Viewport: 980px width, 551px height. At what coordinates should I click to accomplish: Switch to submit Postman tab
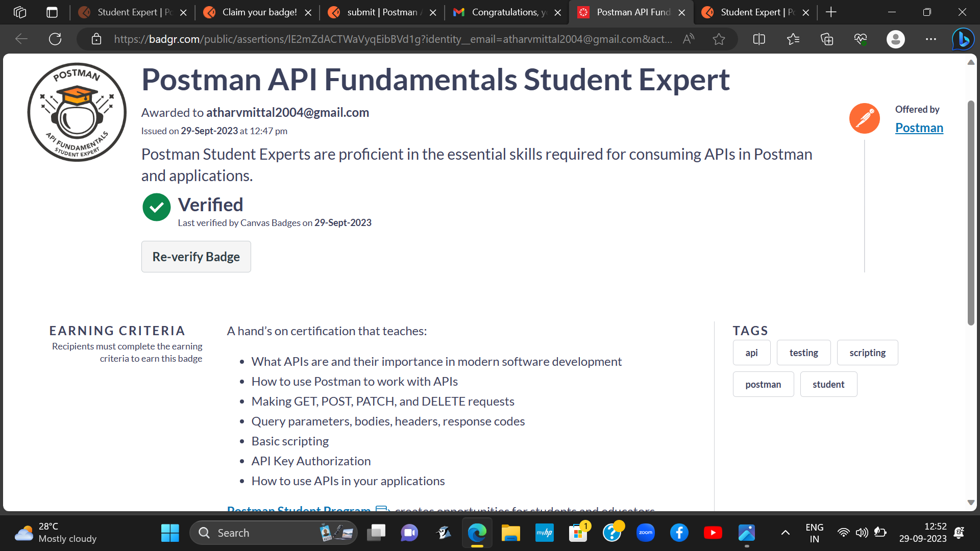click(382, 12)
